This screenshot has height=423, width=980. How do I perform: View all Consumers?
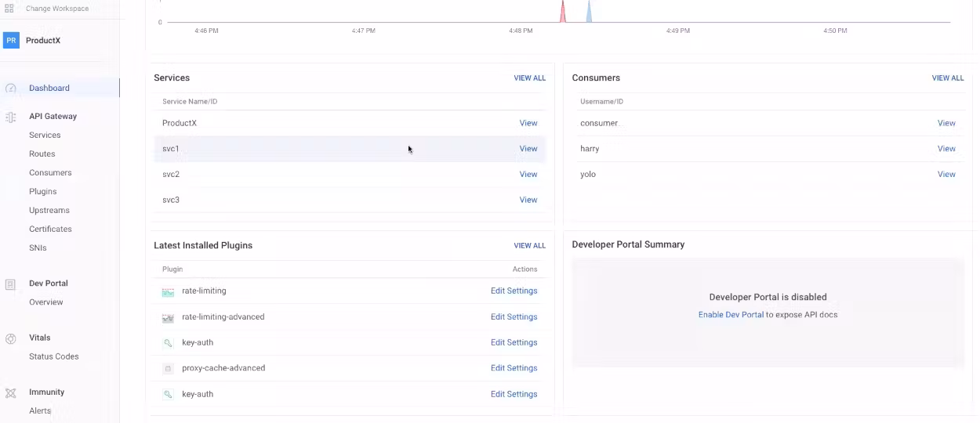(x=947, y=78)
